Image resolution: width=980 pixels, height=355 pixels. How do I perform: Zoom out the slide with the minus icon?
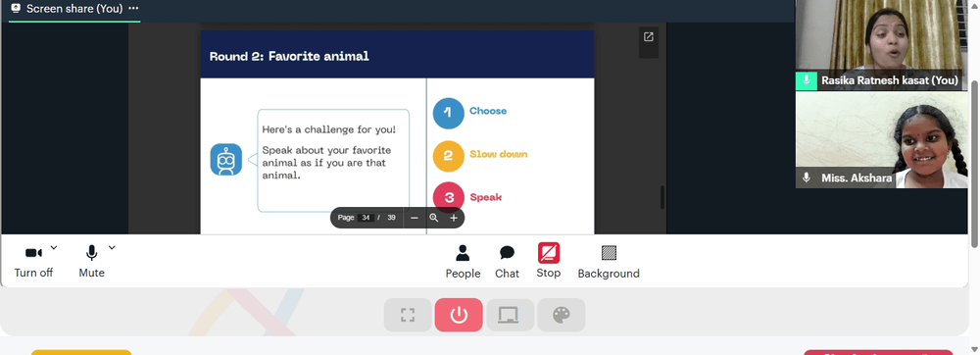click(414, 218)
